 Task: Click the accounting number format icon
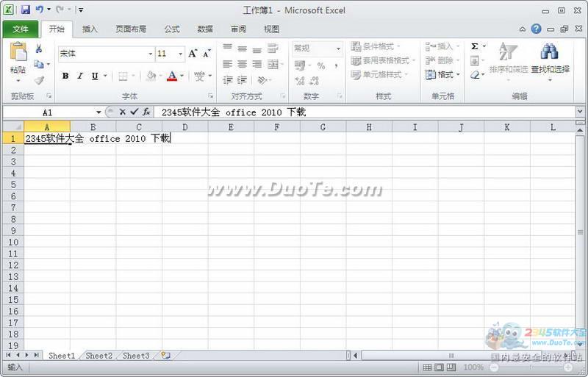pos(300,65)
